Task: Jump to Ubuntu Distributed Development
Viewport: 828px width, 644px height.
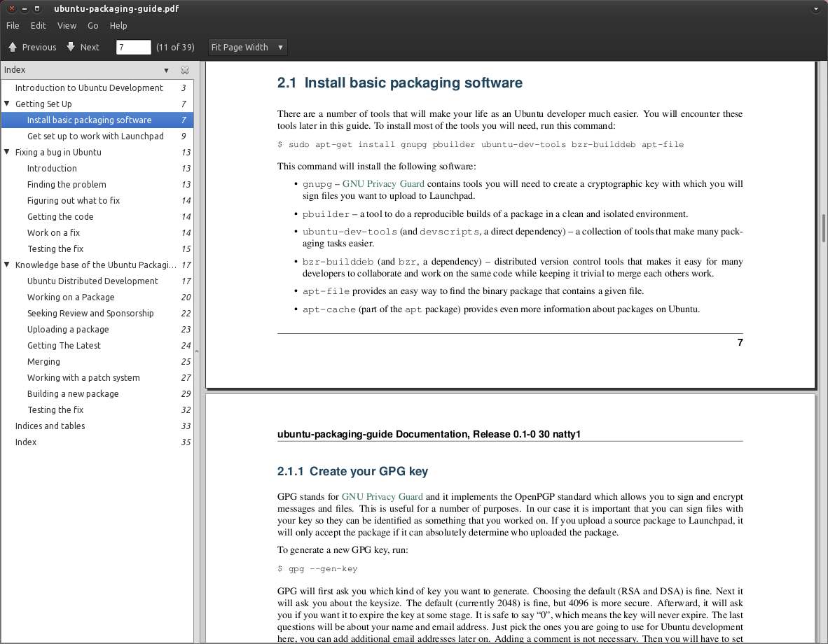Action: click(x=97, y=281)
